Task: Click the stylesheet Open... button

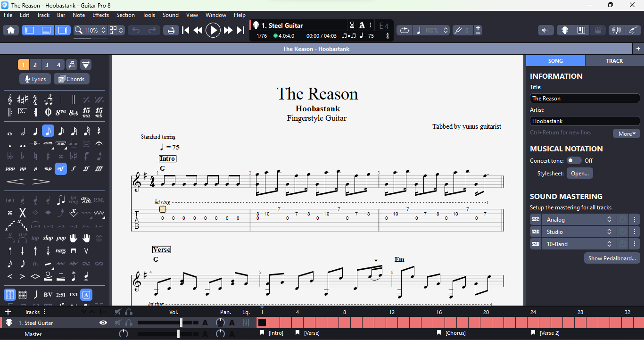Action: click(x=580, y=174)
